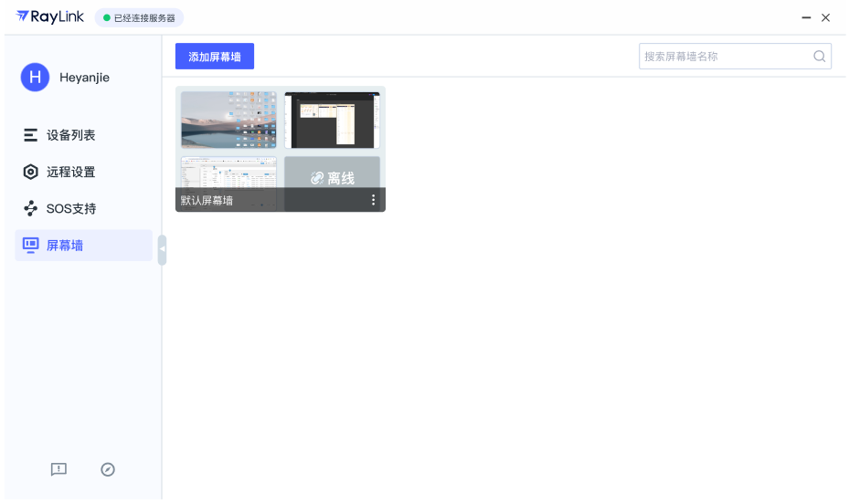Open the dark screen thumbnail
Image resolution: width=849 pixels, height=504 pixels.
(x=332, y=120)
